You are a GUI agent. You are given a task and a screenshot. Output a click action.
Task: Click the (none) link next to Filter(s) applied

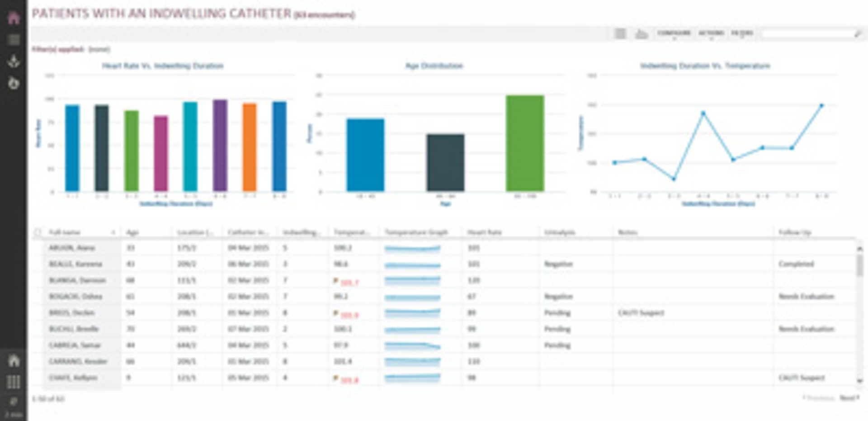99,48
